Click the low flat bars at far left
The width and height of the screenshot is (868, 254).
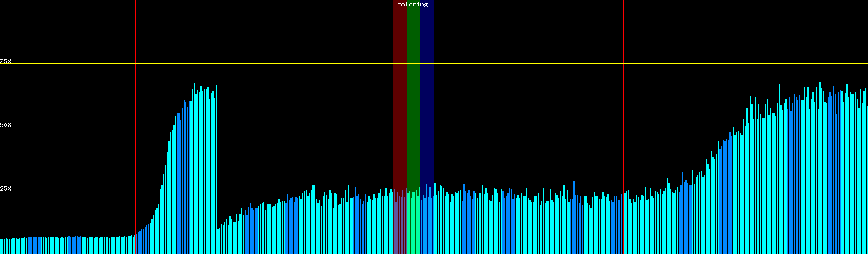64,246
